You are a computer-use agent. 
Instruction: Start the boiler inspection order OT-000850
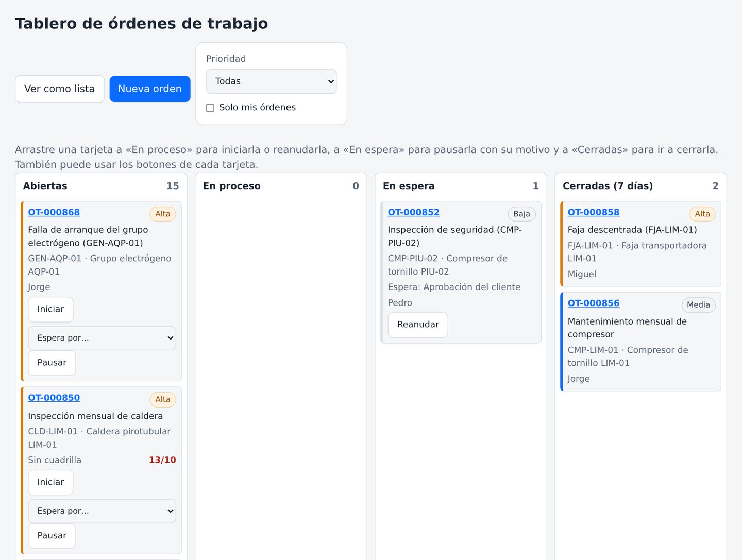pyautogui.click(x=50, y=482)
